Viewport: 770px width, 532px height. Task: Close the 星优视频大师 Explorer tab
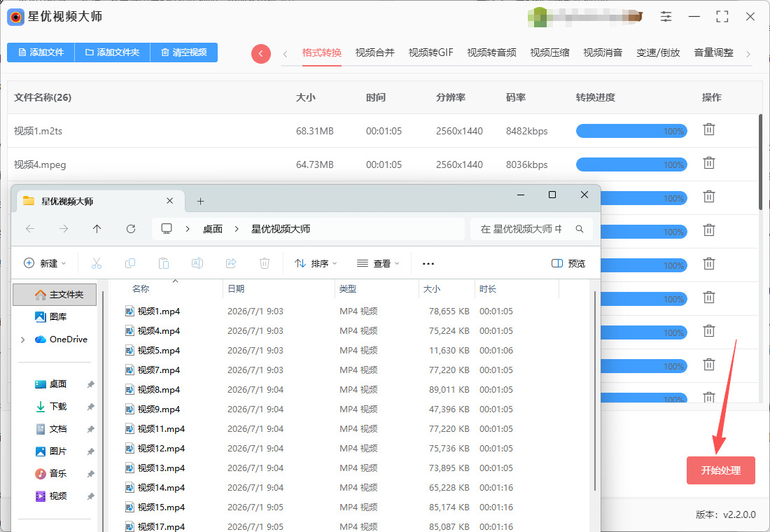[x=170, y=201]
